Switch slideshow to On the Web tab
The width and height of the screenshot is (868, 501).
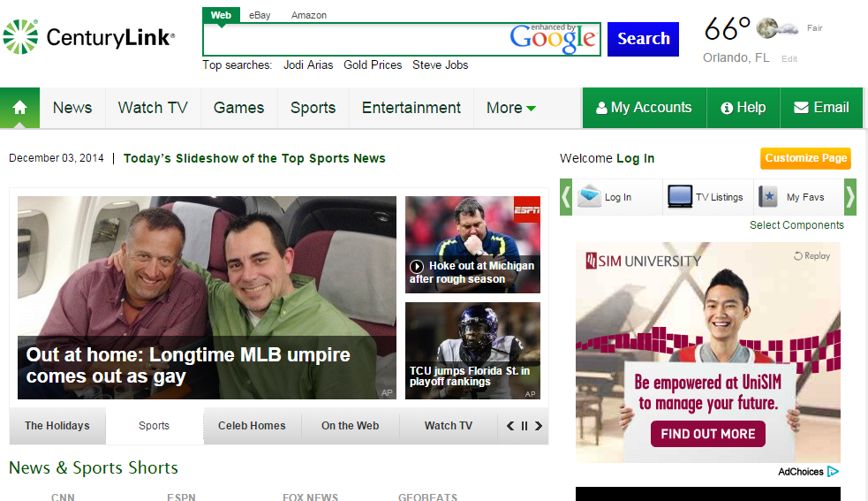point(350,426)
